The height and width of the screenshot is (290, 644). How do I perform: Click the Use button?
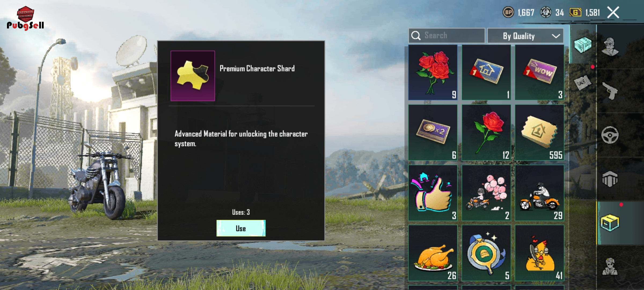(241, 228)
